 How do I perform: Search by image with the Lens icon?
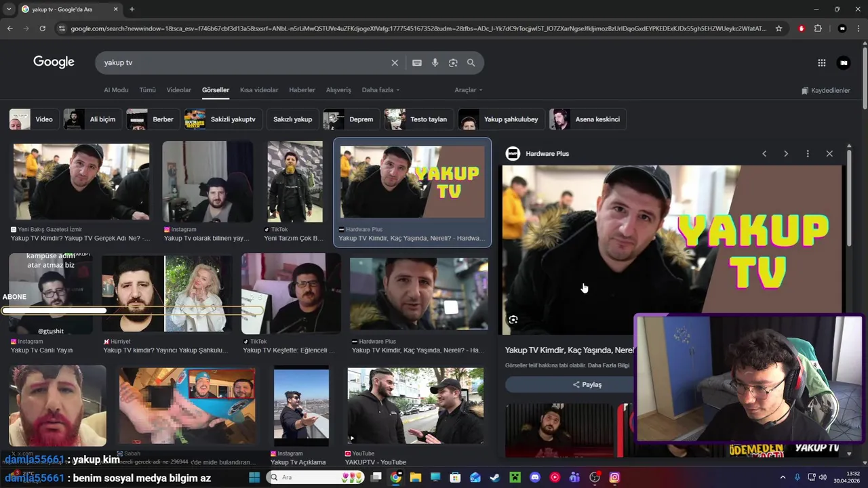click(453, 62)
